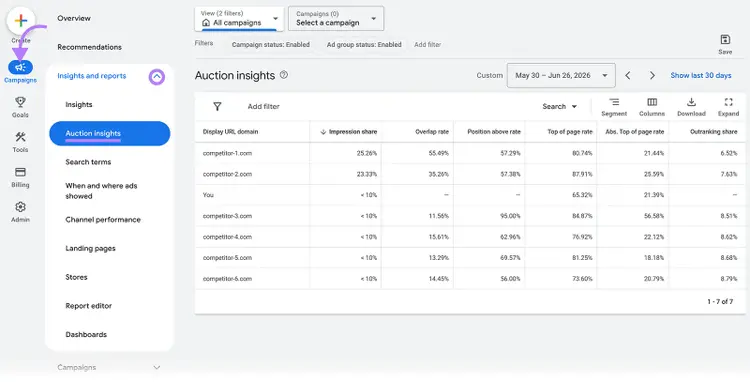Click the help icon beside Auction insights
The width and height of the screenshot is (750, 382).
[x=284, y=75]
